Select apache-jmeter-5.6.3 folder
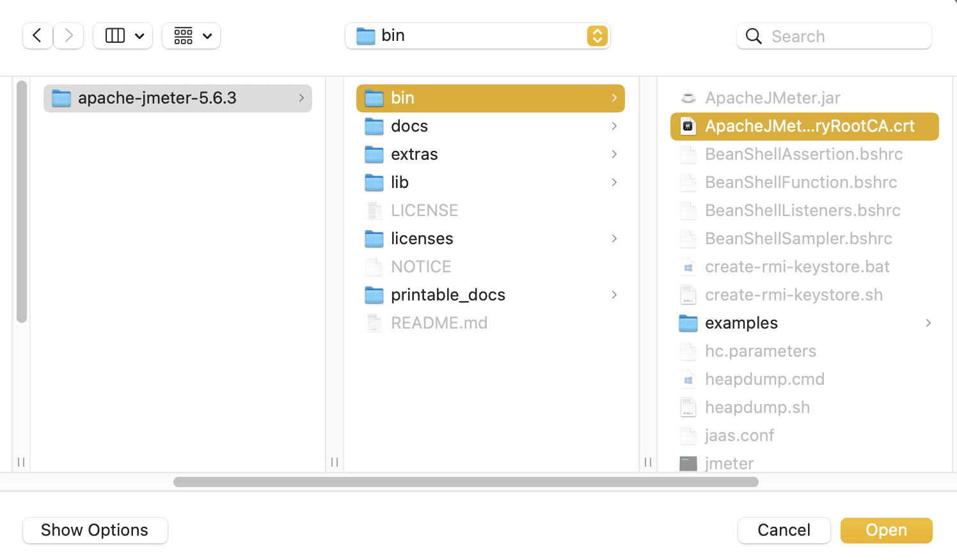957x560 pixels. tap(157, 98)
